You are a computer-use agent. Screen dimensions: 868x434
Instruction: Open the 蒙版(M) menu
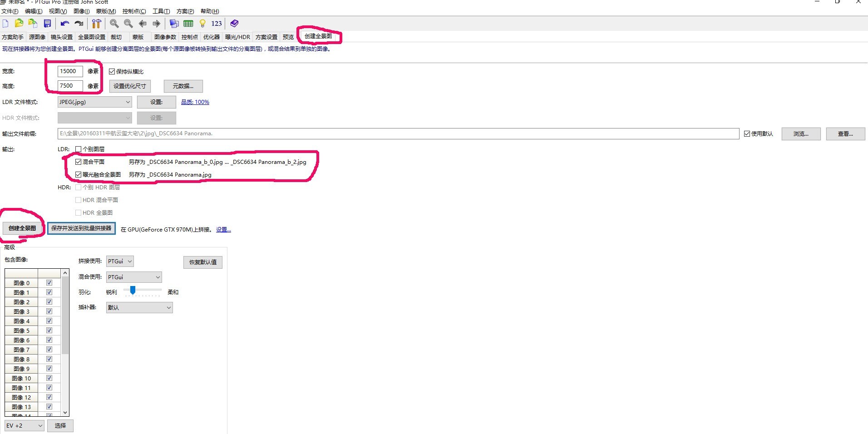[x=106, y=11]
